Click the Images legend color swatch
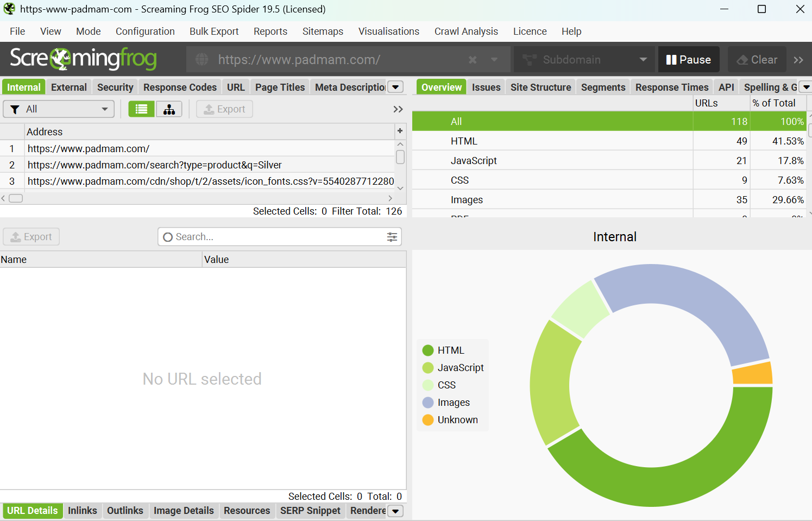Screen dimensions: 812x521 click(428, 403)
